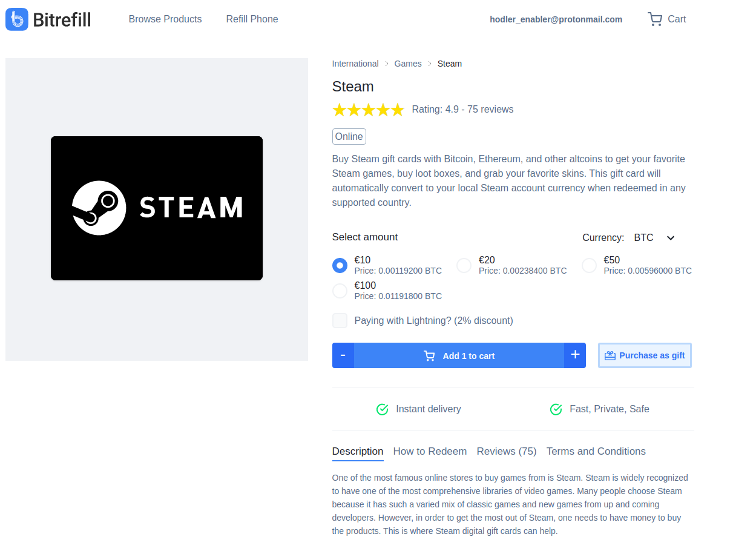Click the gift icon in Purchase as gift
This screenshot has width=756, height=557.
(x=610, y=356)
